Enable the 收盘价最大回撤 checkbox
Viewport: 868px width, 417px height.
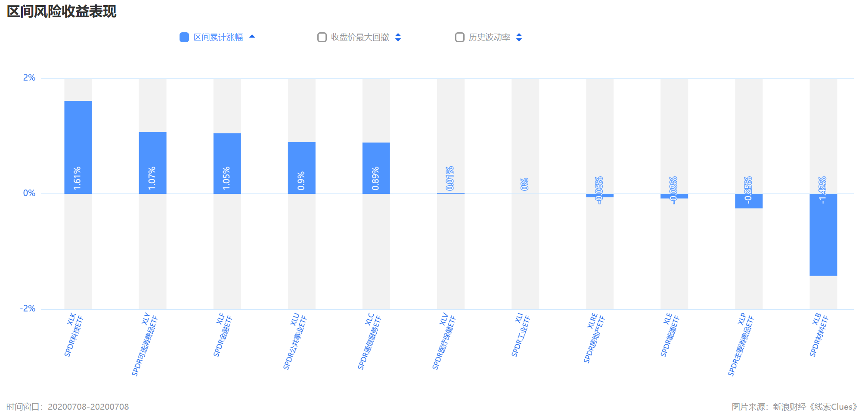pyautogui.click(x=322, y=37)
